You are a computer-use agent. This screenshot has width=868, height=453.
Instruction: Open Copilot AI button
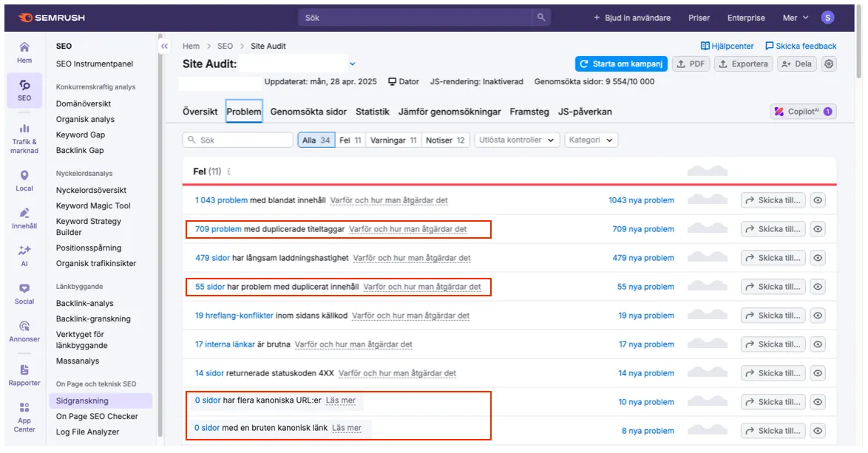click(x=803, y=111)
